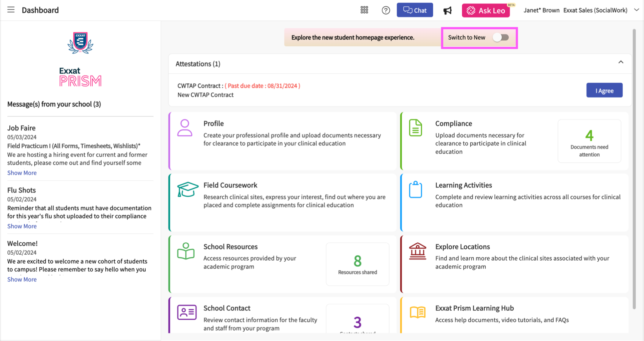Image resolution: width=644 pixels, height=341 pixels.
Task: Open the Learning Activities card title
Action: (464, 185)
